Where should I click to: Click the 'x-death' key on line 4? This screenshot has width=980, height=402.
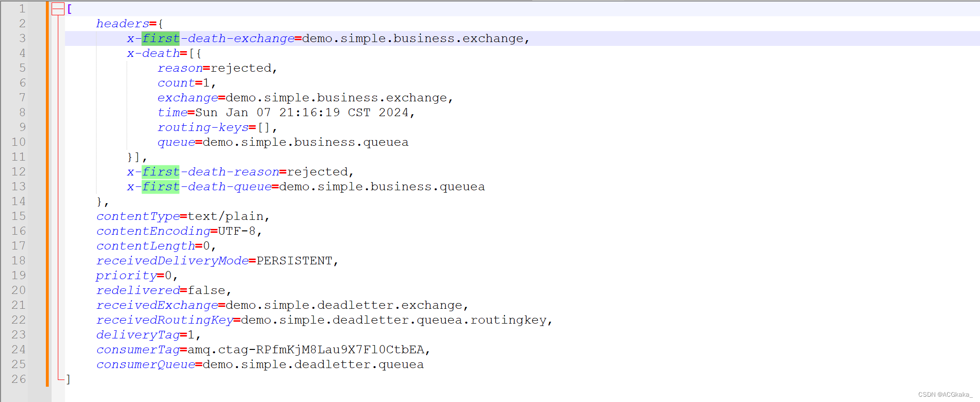[x=153, y=53]
